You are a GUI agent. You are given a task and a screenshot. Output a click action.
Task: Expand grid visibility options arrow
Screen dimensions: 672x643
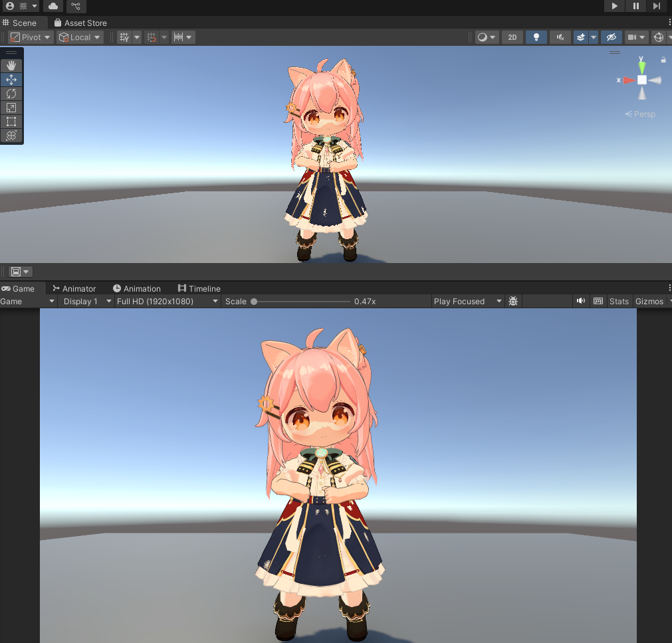point(137,37)
